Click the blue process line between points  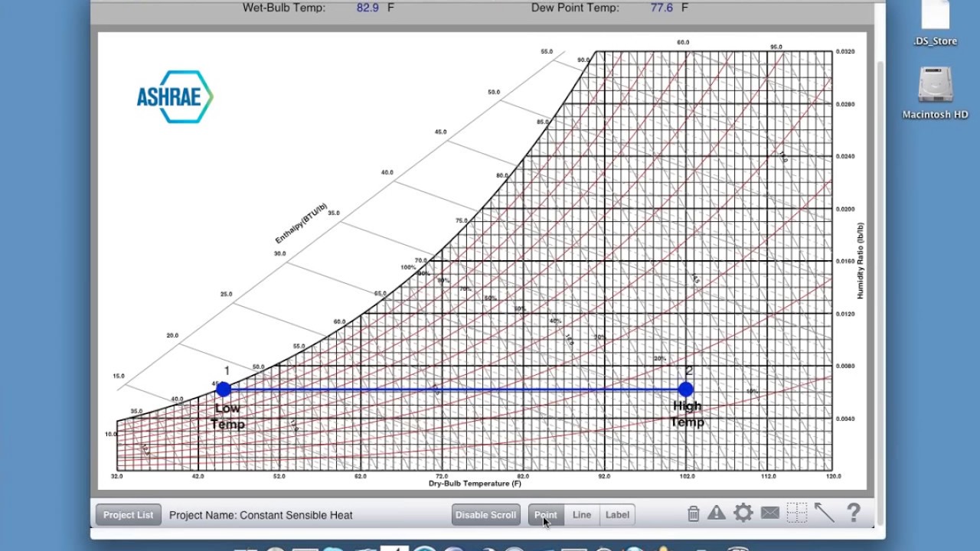455,390
